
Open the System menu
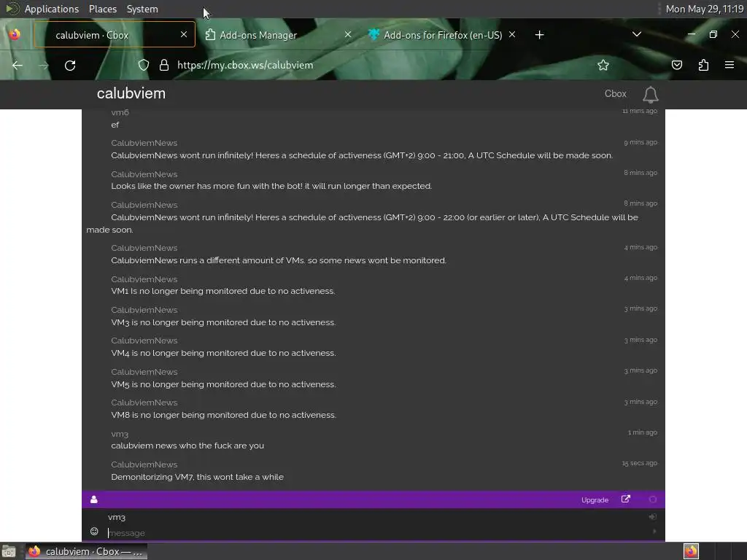(142, 9)
